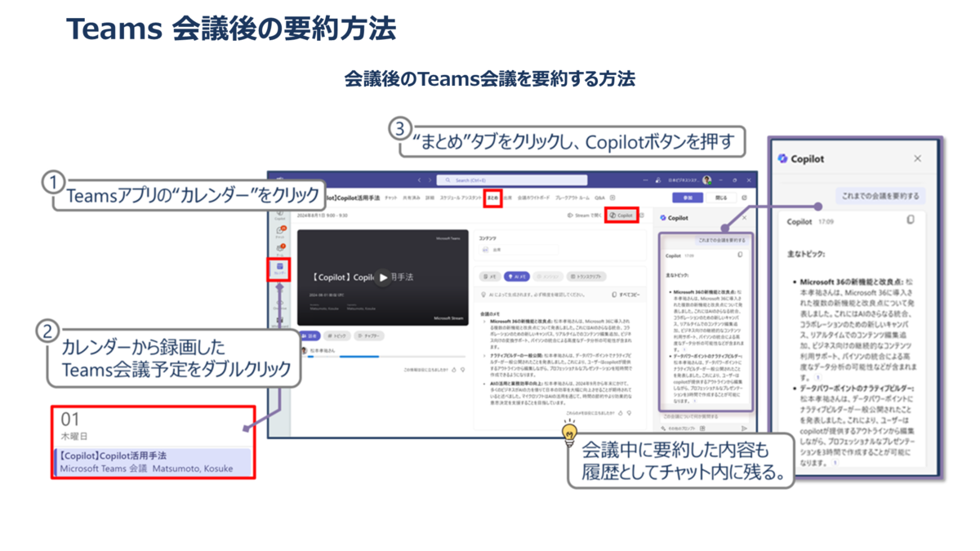Switch to the 共有済み tab

pyautogui.click(x=410, y=198)
